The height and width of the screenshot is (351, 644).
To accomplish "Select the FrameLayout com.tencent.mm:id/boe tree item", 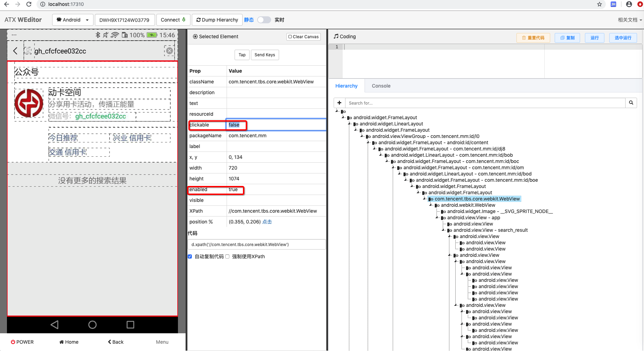I will pyautogui.click(x=477, y=180).
